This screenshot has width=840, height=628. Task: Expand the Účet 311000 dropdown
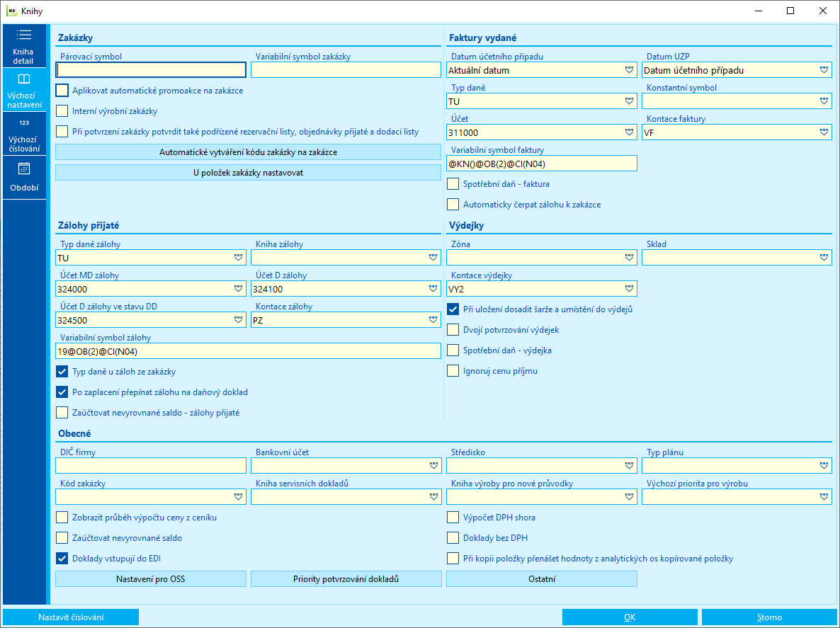pos(629,132)
